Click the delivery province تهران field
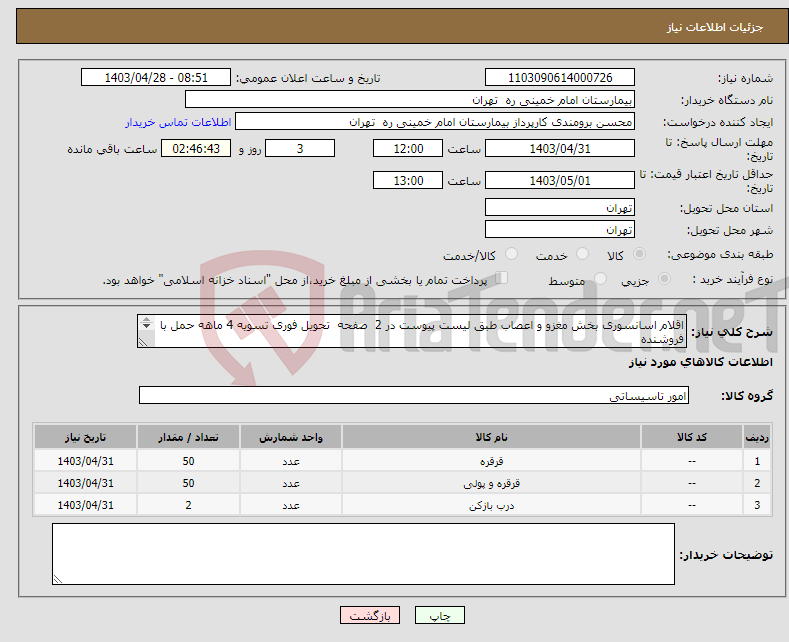The image size is (789, 642). point(560,207)
